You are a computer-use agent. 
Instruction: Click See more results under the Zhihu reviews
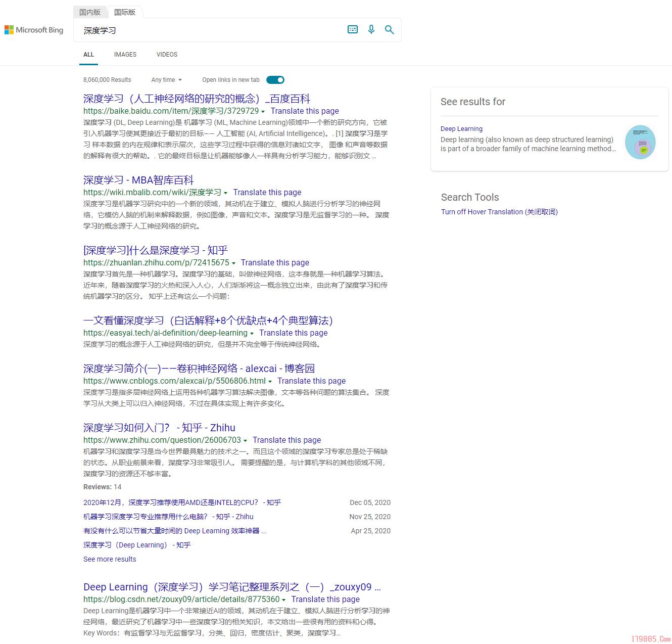(109, 559)
